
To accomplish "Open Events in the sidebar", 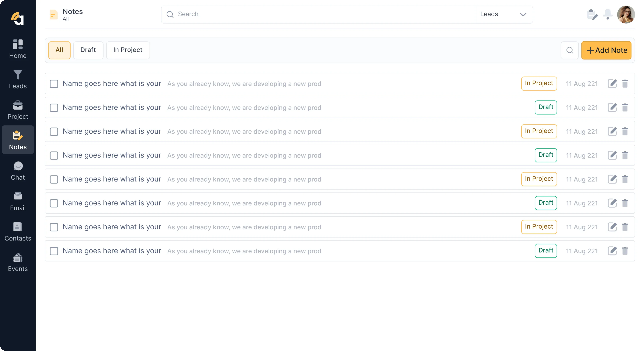I will click(x=18, y=262).
